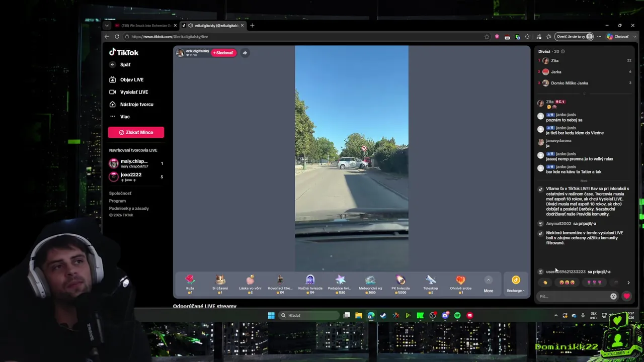Collapse the top viewers list chevron
The width and height of the screenshot is (644, 362).
(584, 94)
